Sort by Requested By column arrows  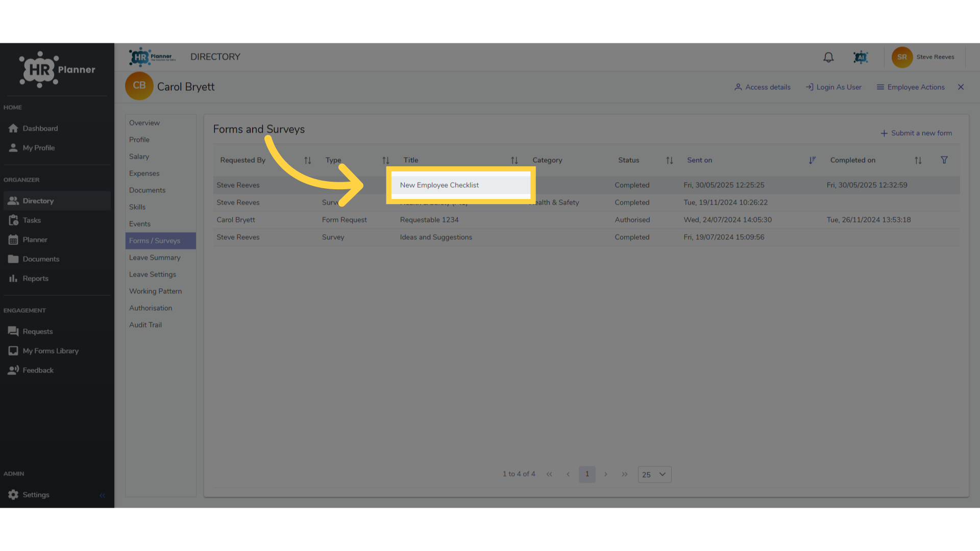307,160
